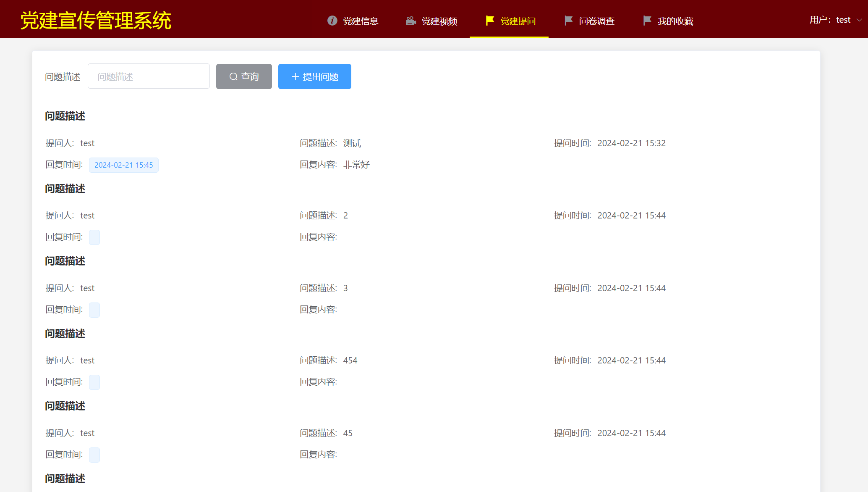
Task: Click the magnifier icon in 查询 button
Action: pyautogui.click(x=233, y=76)
